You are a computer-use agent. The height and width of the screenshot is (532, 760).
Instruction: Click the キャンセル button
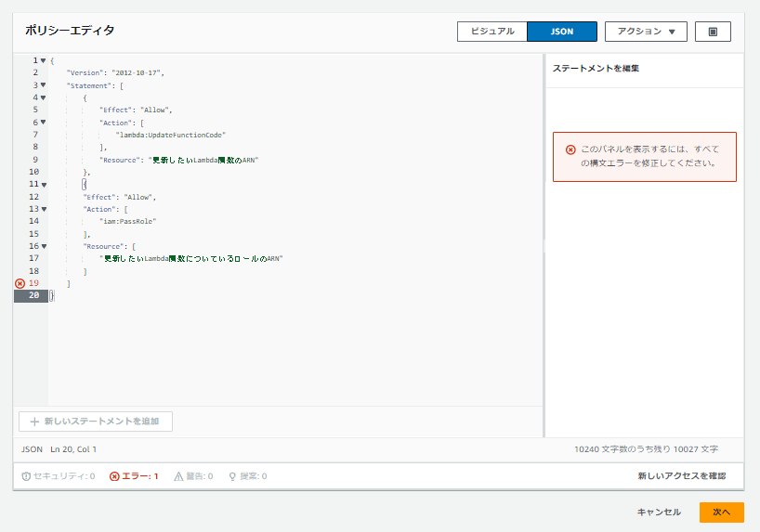(x=659, y=513)
